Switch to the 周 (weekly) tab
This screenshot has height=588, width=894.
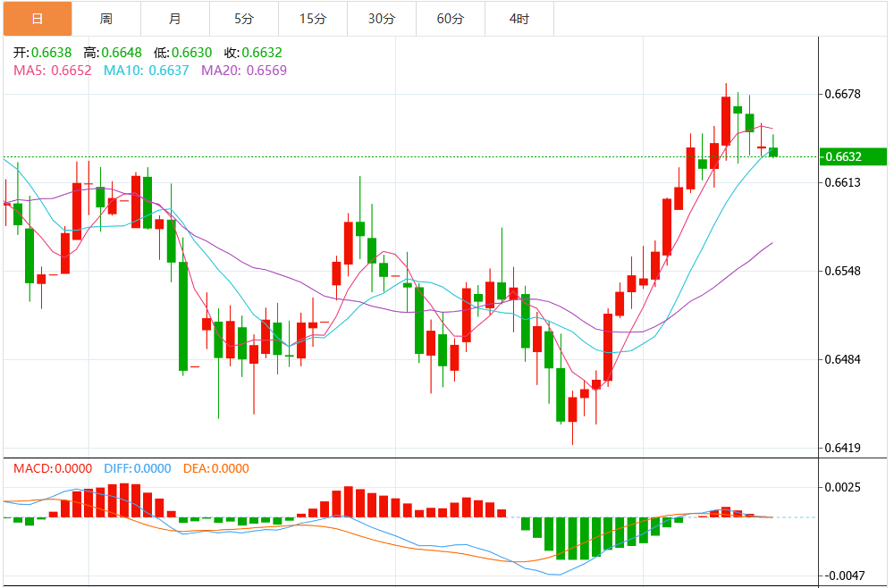106,19
